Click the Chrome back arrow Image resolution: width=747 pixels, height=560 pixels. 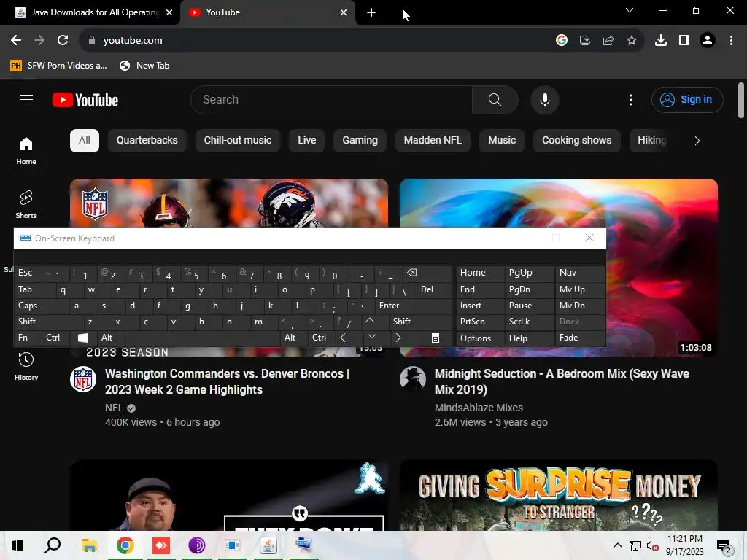(x=16, y=41)
